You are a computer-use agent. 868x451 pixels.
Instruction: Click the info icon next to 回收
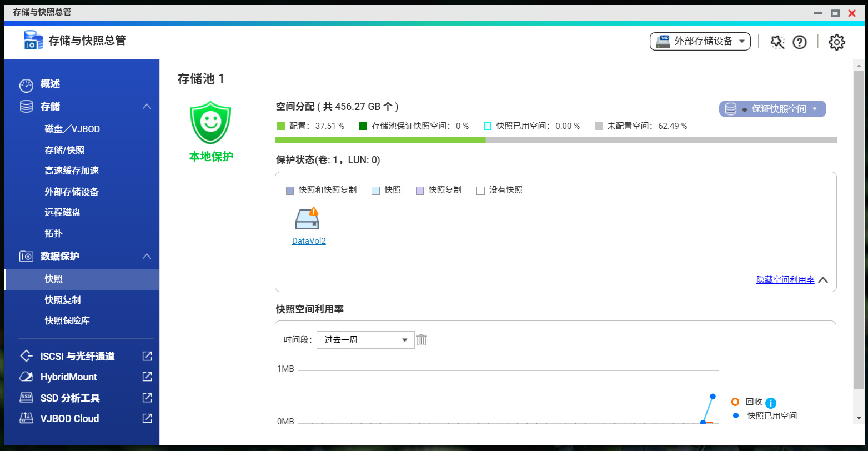[771, 403]
